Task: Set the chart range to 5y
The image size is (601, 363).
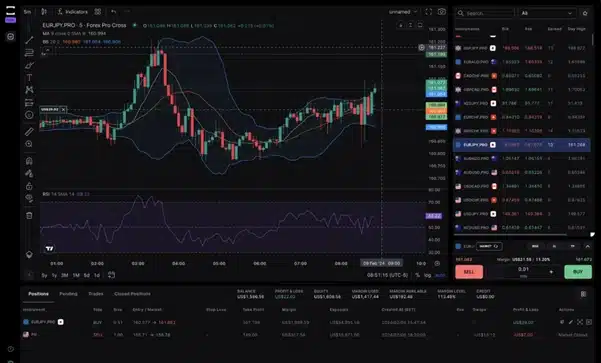Action: [44, 275]
